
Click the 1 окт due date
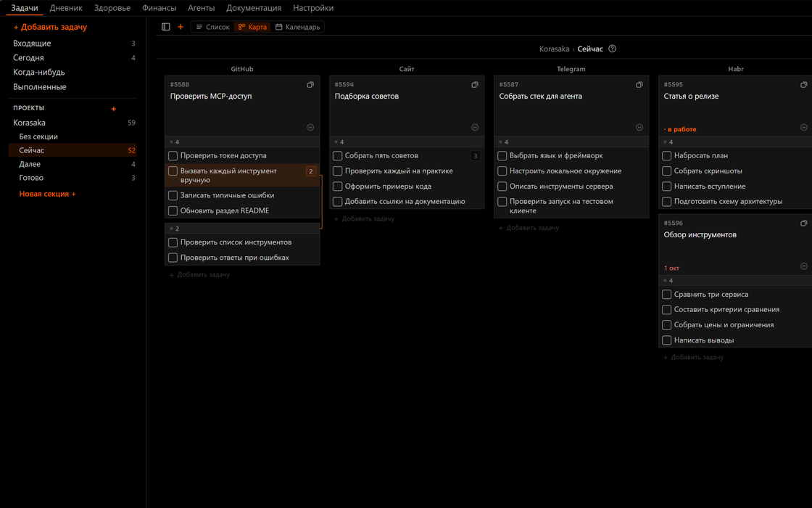(x=671, y=268)
